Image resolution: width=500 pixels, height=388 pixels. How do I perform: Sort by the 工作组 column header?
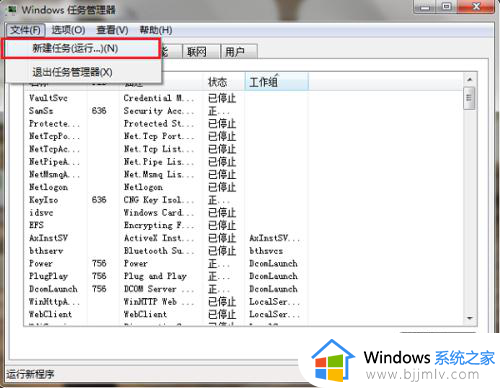point(277,82)
